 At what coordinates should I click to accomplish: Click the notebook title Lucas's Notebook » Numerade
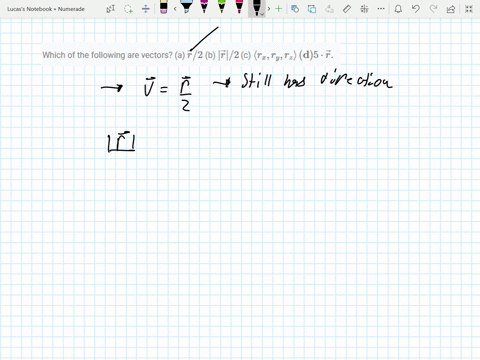click(46, 9)
